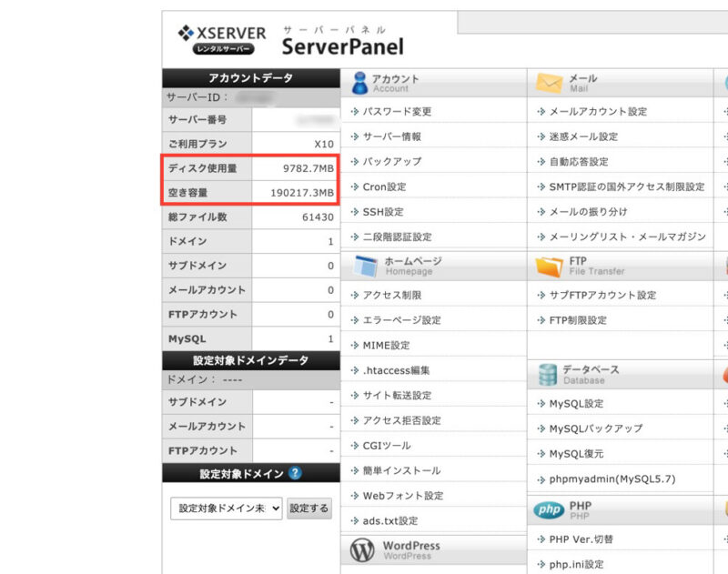The height and width of the screenshot is (574, 728).
Task: Open php.ini設定 link
Action: pos(576,564)
